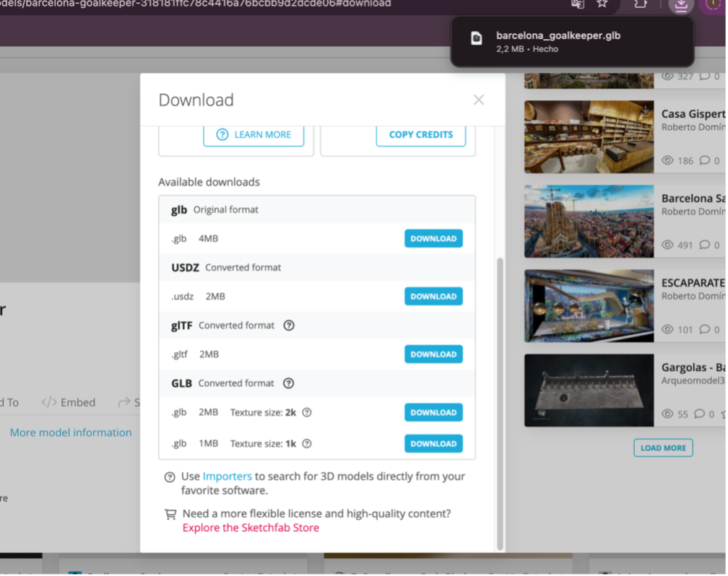This screenshot has width=728, height=576.
Task: Open the More model information link
Action: [x=70, y=432]
